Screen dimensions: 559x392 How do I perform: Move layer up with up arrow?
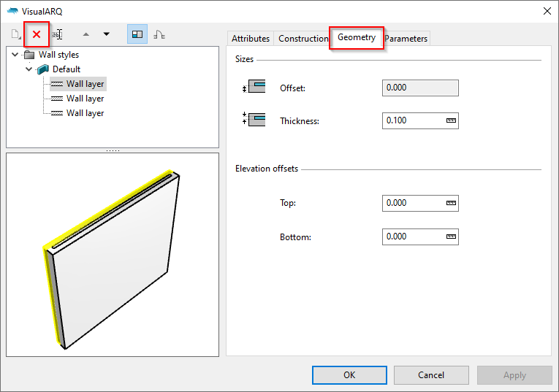point(86,34)
